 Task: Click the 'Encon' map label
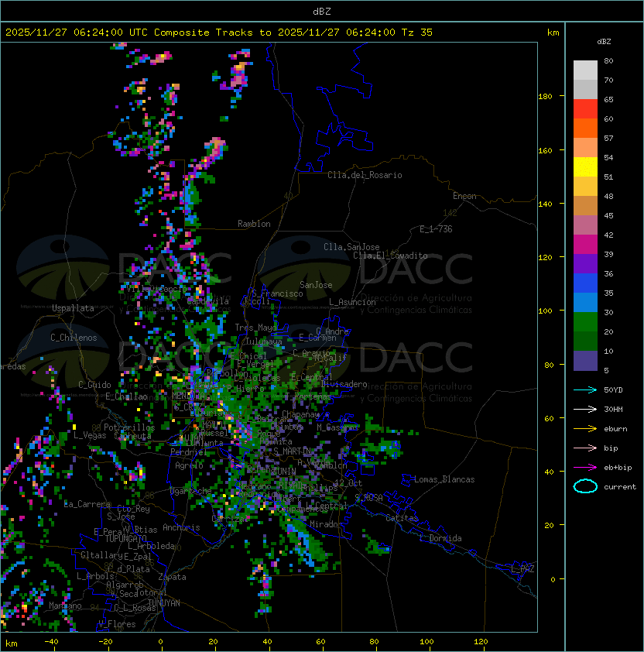464,196
